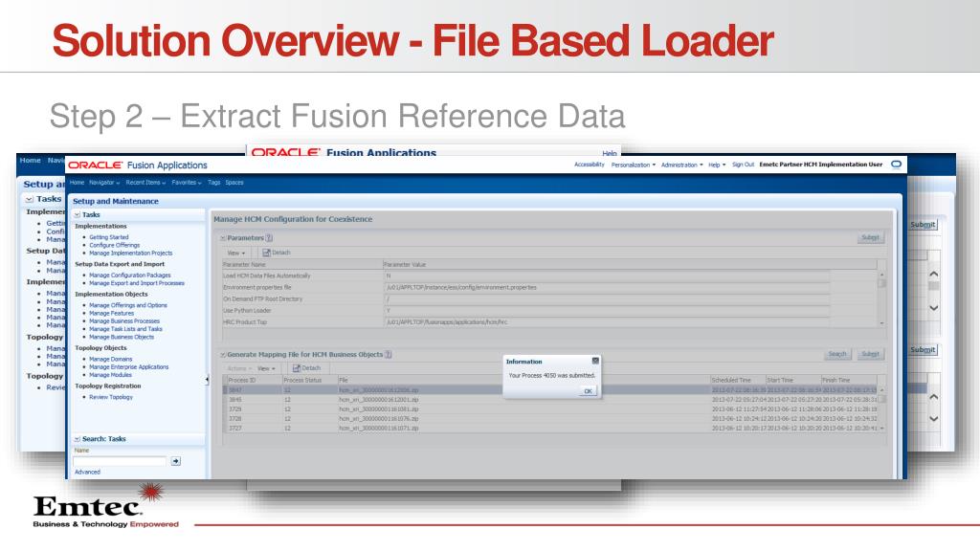This screenshot has width=980, height=551.
Task: Click the Process ID column header
Action: point(253,380)
